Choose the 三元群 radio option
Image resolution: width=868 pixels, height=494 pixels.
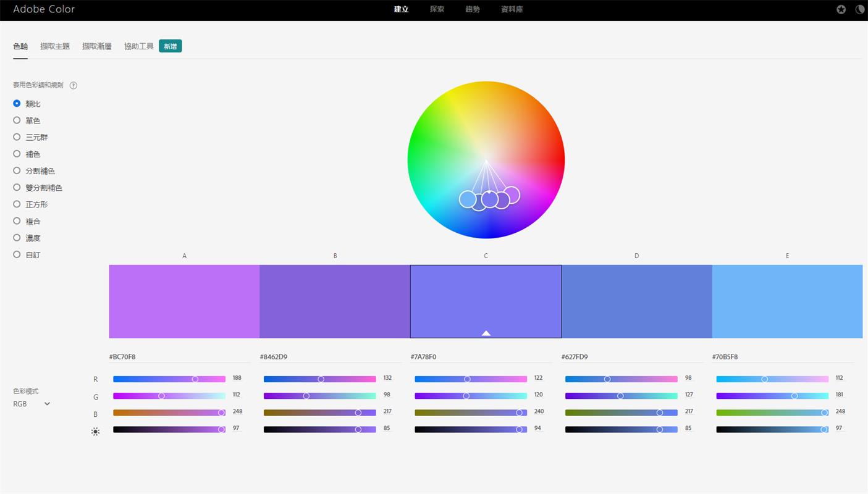pyautogui.click(x=17, y=137)
